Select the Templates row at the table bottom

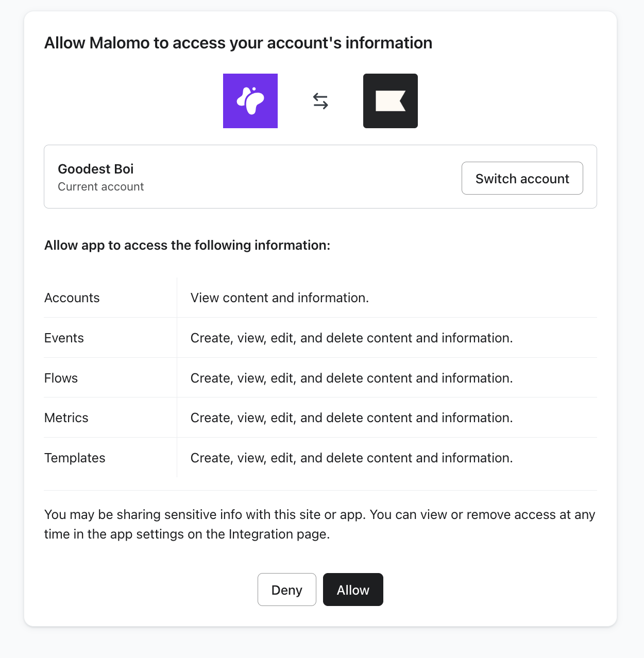click(x=74, y=458)
